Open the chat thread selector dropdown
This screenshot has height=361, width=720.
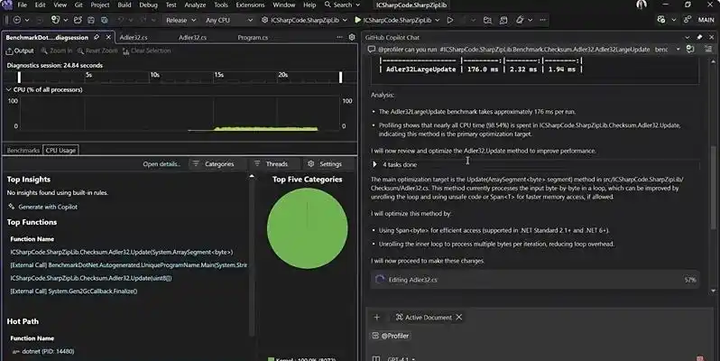(x=678, y=49)
